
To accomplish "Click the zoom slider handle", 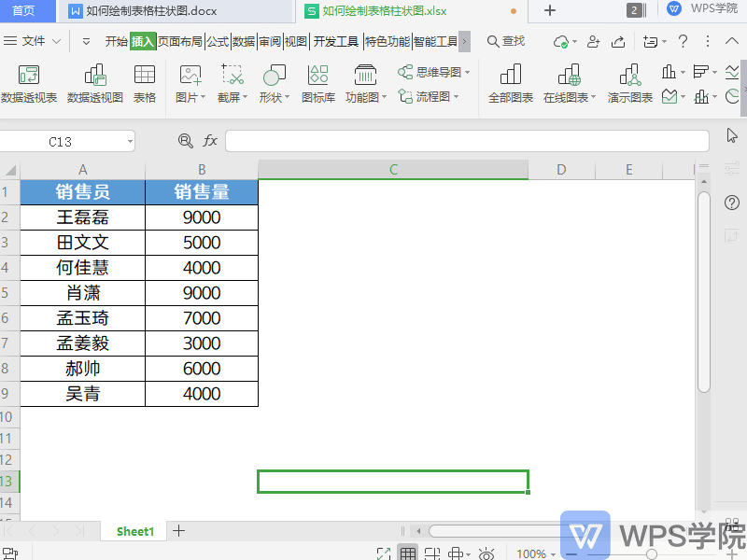I will 651,553.
